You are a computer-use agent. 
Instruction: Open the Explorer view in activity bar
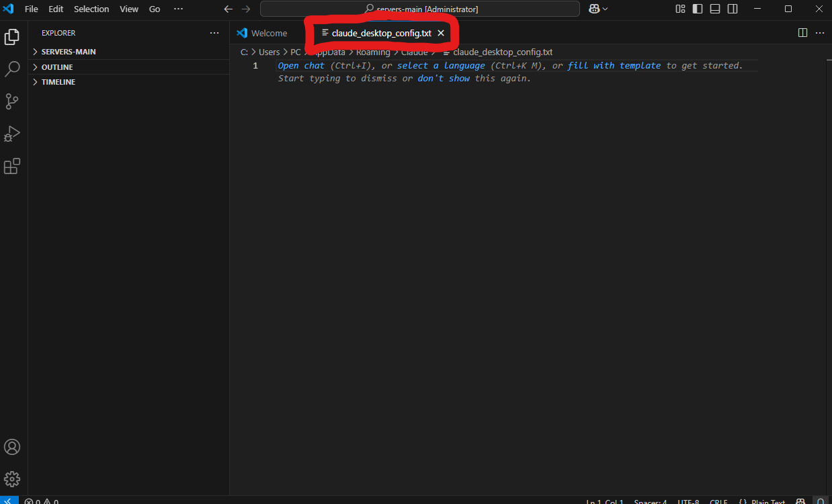pos(12,37)
